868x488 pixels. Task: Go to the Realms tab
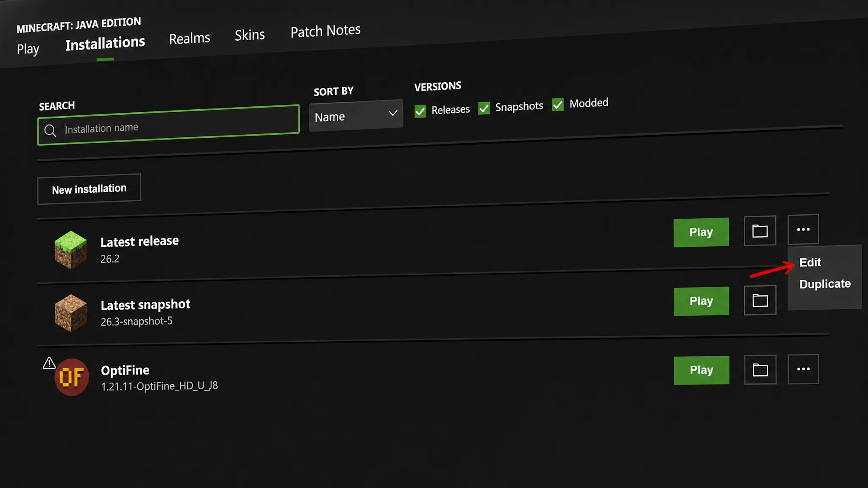point(189,39)
